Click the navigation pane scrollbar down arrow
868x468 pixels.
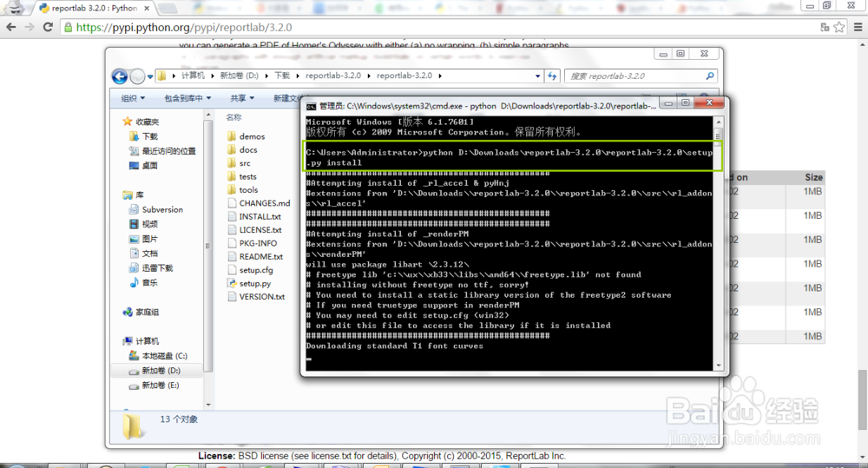(x=208, y=405)
